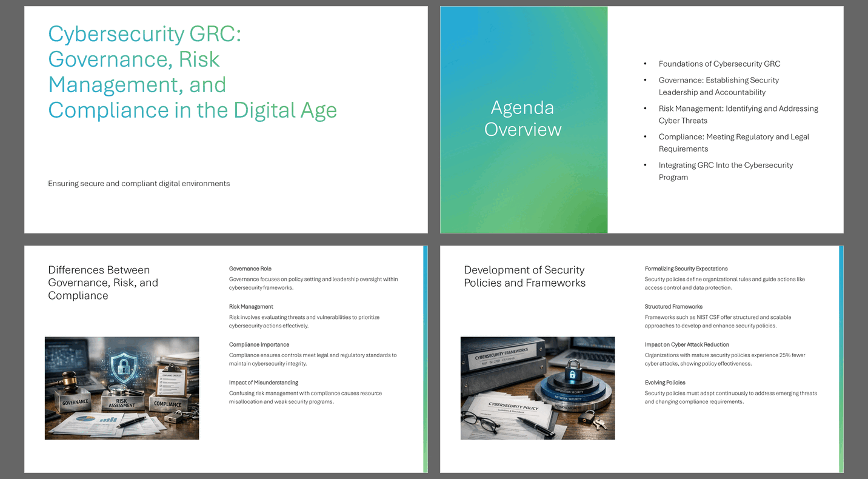Select 'Development of Security Policies and Frameworks' title

pos(524,276)
